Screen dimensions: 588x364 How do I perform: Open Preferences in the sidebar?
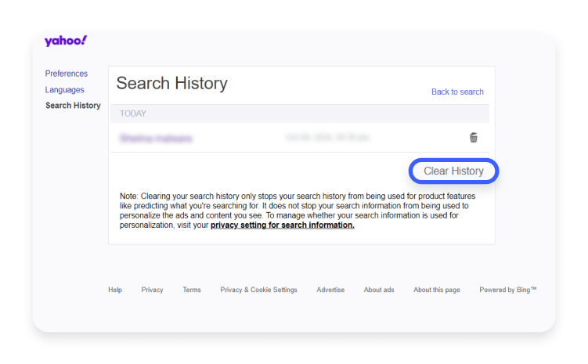tap(67, 74)
